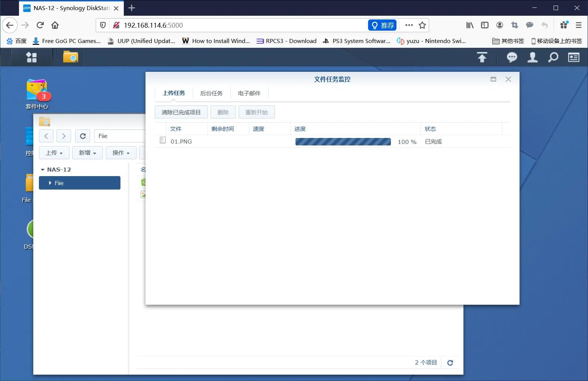
Task: Sort by 速度 column header
Action: pyautogui.click(x=258, y=129)
